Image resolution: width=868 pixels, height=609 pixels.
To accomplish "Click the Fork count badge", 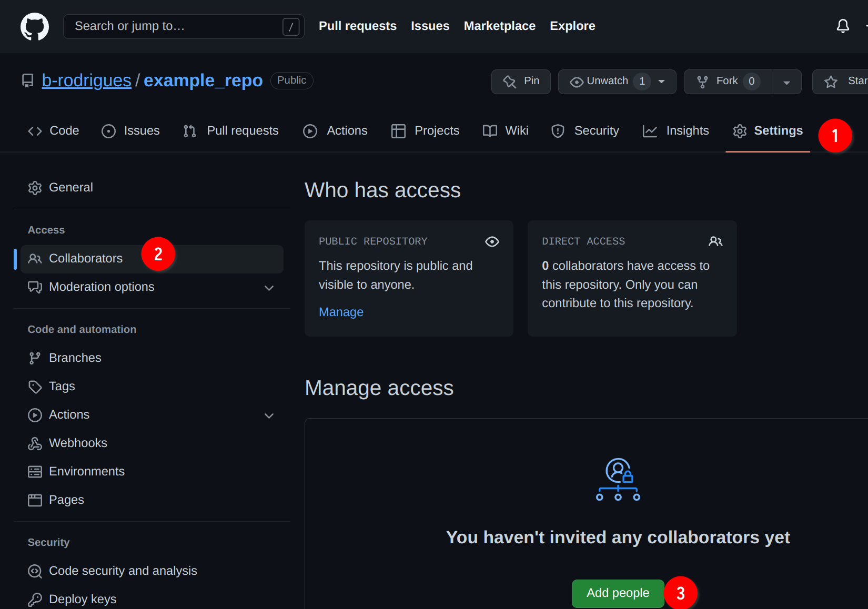I will point(752,82).
